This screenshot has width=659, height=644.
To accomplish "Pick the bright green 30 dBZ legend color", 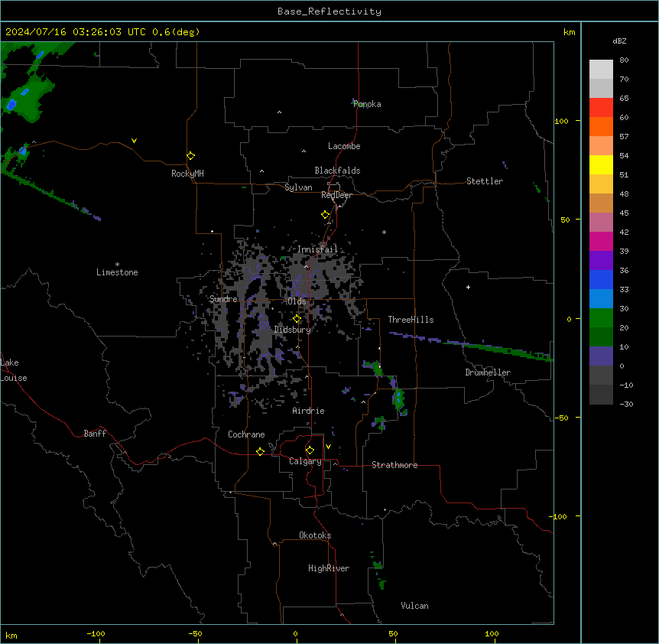I will (601, 318).
